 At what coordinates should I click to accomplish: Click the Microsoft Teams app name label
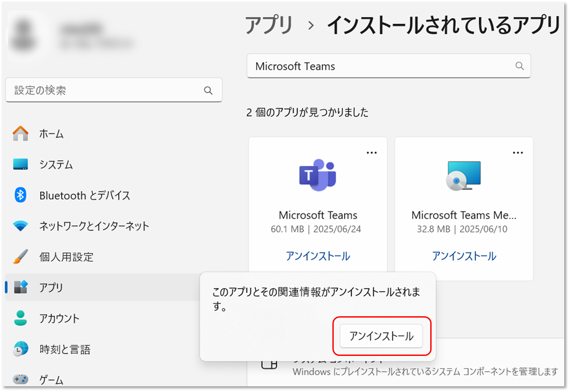pyautogui.click(x=318, y=215)
